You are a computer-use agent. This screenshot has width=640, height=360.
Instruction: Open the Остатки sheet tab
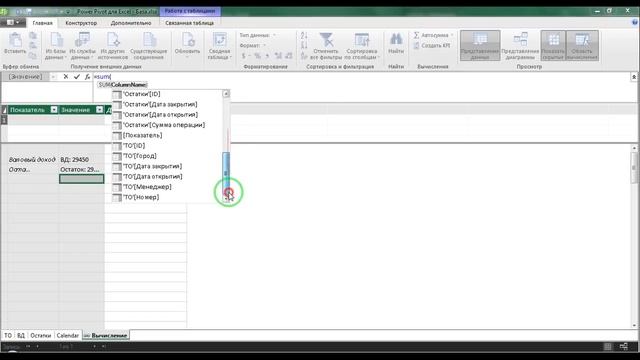(40, 335)
